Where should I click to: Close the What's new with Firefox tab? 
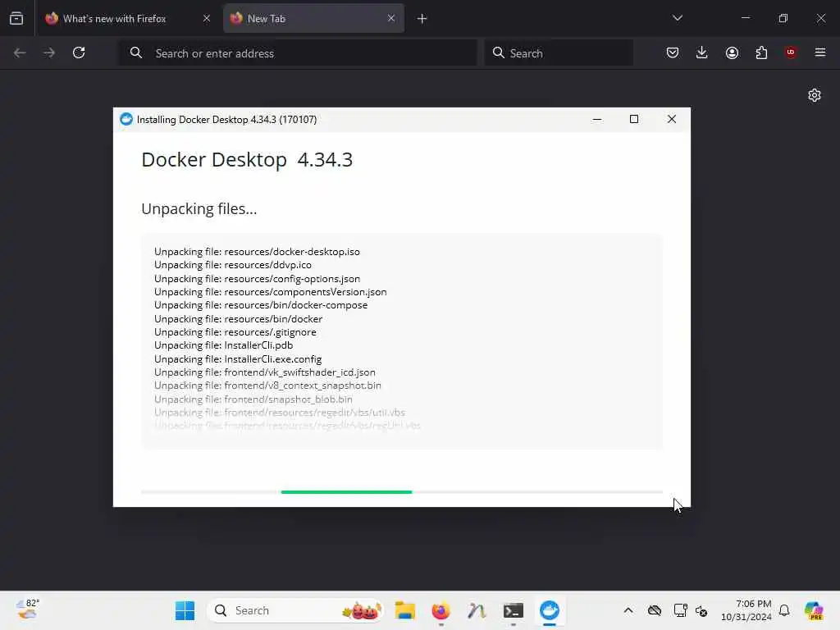207,19
